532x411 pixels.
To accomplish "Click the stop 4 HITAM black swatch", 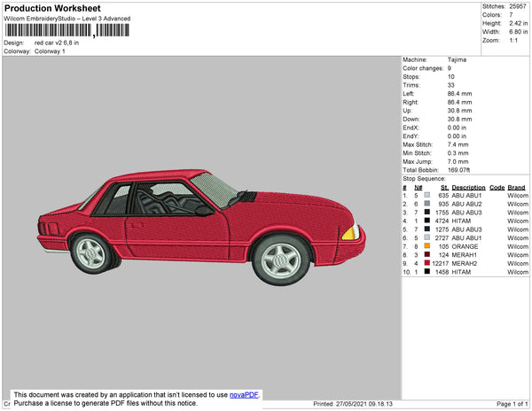I will pos(426,220).
